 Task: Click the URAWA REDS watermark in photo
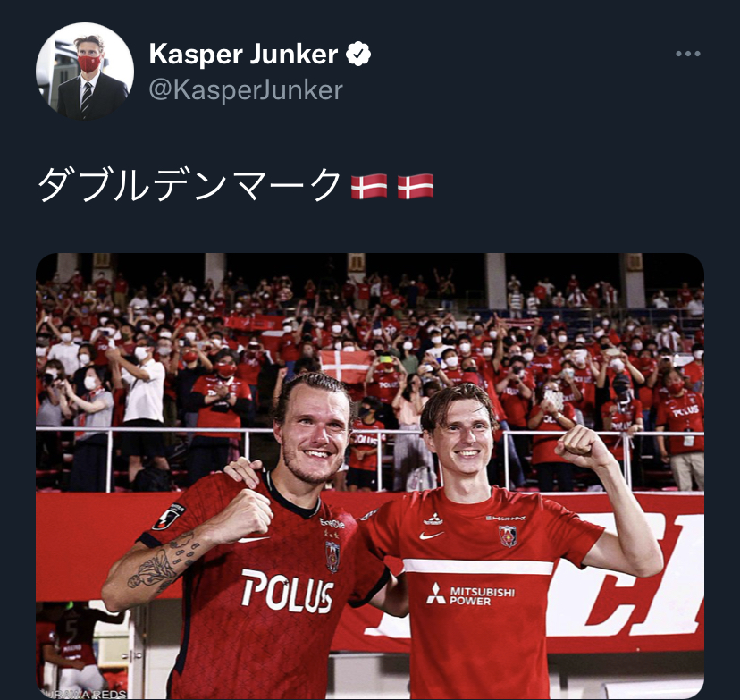pos(84,694)
